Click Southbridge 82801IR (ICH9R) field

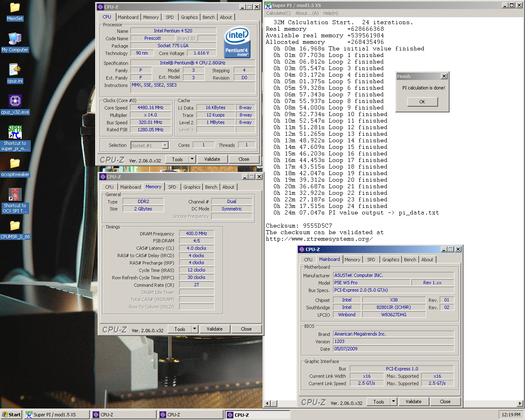pos(394,307)
